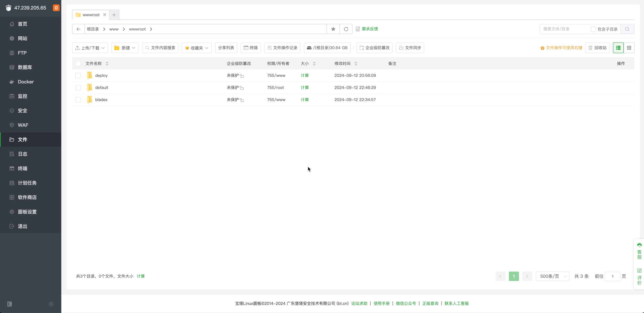Close the wwwroot tab
Image resolution: width=644 pixels, height=313 pixels.
click(105, 15)
